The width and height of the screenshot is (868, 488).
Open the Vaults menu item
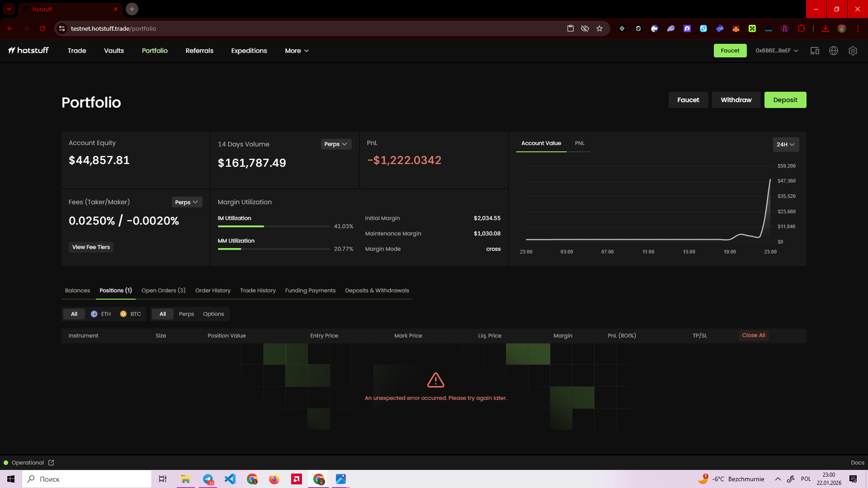point(114,51)
